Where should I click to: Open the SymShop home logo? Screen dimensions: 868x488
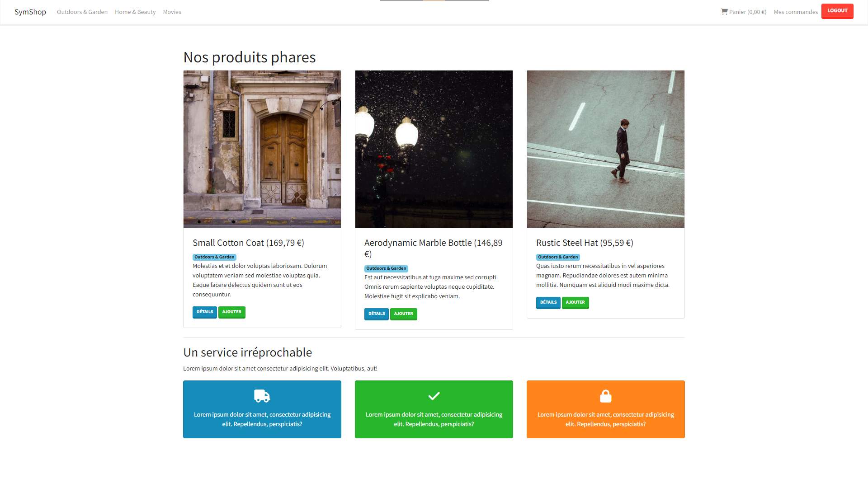(30, 12)
